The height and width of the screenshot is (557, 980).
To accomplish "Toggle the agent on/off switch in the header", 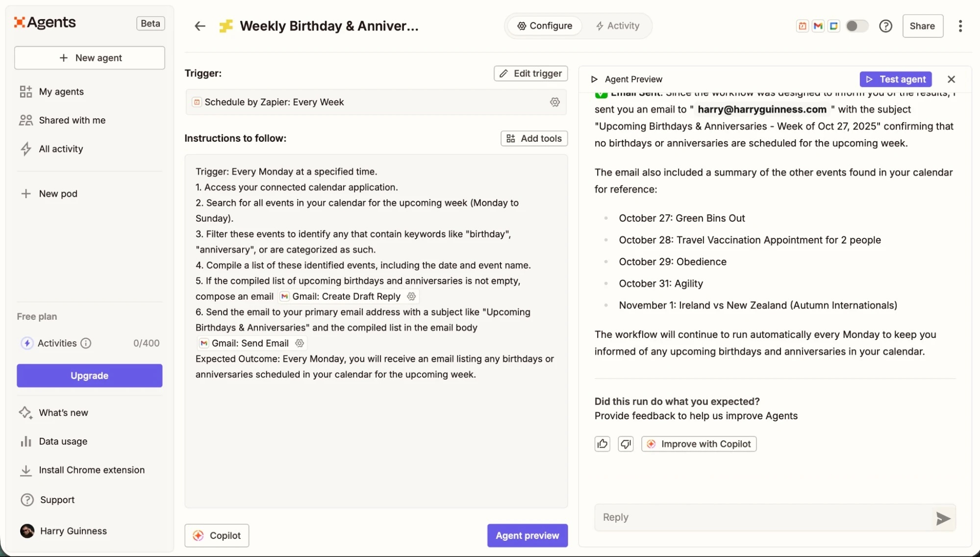I will pyautogui.click(x=856, y=26).
